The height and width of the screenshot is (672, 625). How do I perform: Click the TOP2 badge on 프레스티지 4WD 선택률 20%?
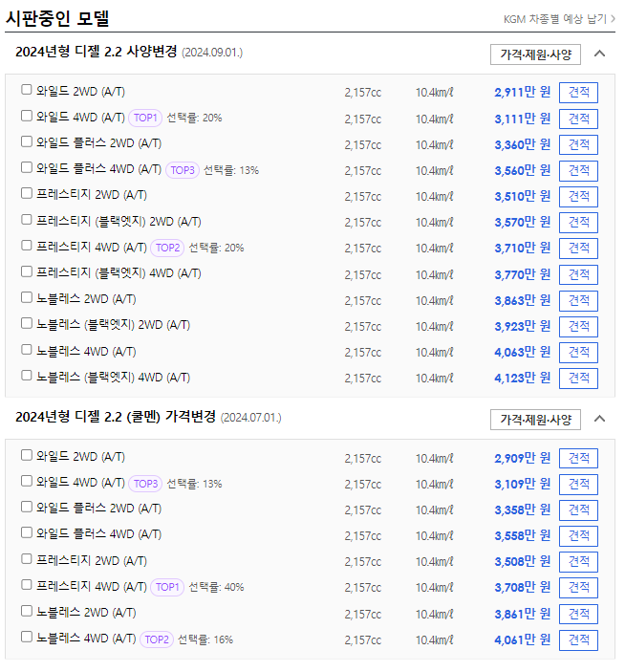click(x=167, y=248)
